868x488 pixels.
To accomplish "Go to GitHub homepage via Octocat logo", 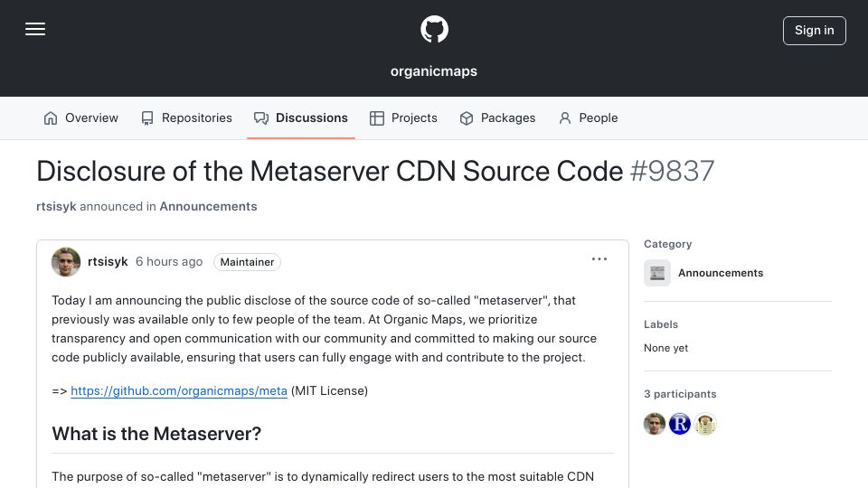I will coord(434,29).
